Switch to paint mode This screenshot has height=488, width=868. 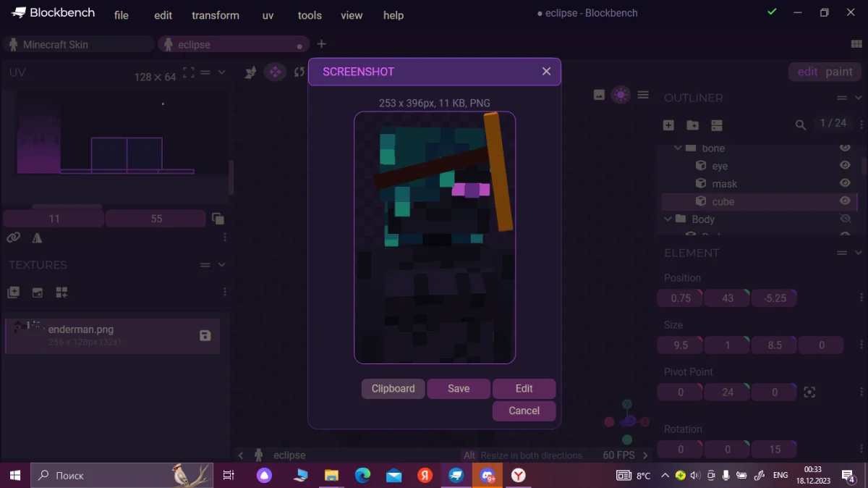839,72
